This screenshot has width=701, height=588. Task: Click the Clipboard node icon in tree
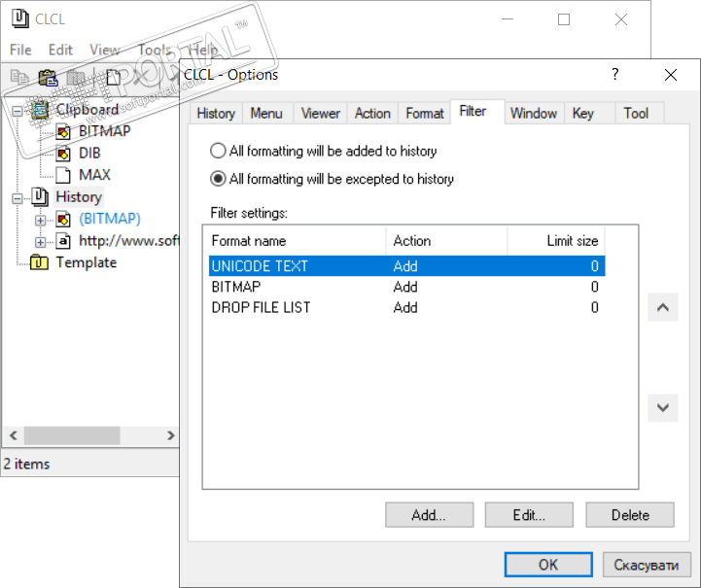tap(40, 110)
